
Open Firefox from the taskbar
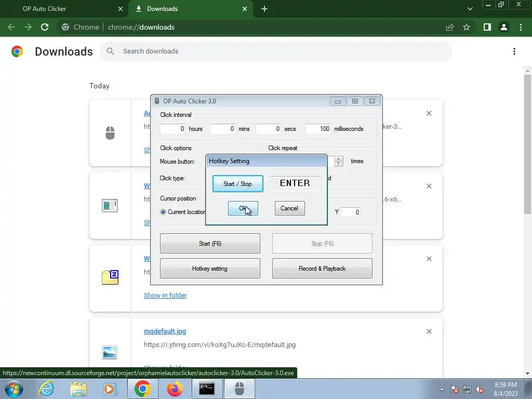[175, 389]
